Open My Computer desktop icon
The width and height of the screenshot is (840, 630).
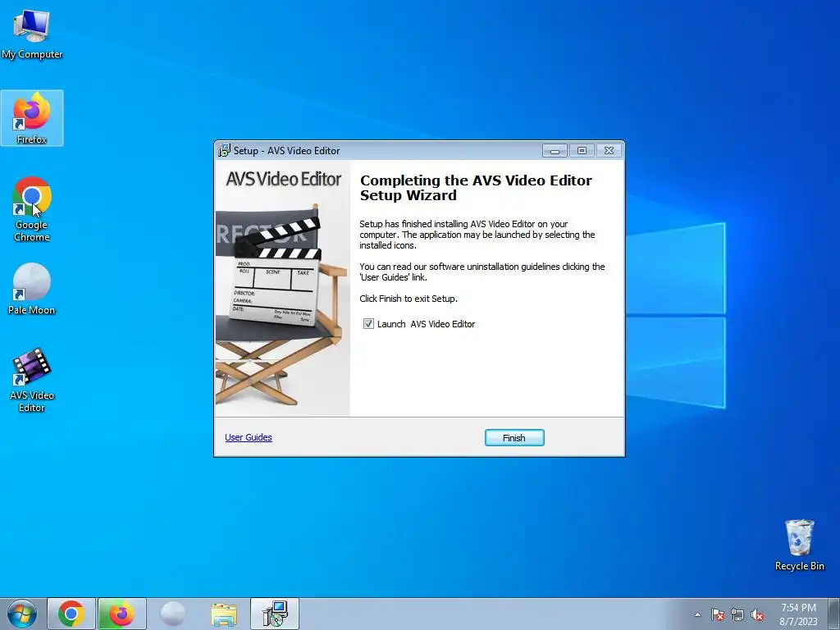click(x=32, y=34)
